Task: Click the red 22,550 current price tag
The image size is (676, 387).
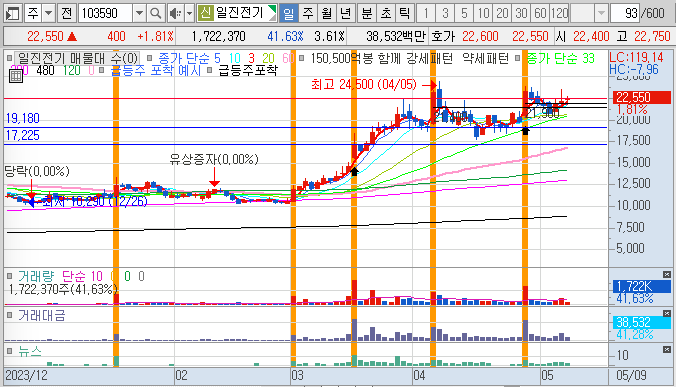Action: click(x=642, y=97)
